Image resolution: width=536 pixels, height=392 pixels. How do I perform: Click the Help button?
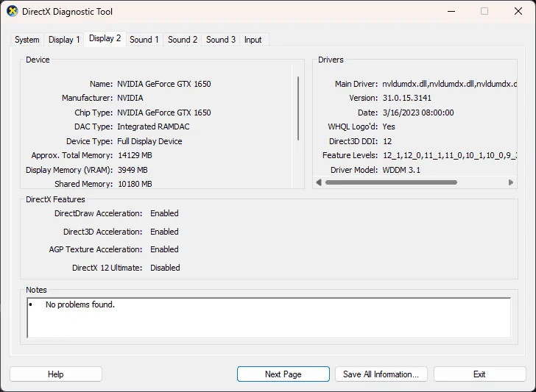[56, 374]
